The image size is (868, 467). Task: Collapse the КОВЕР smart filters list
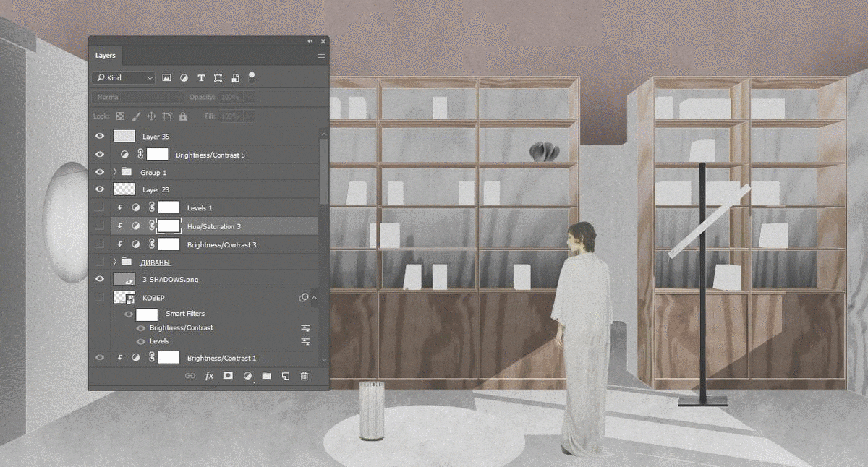(315, 298)
